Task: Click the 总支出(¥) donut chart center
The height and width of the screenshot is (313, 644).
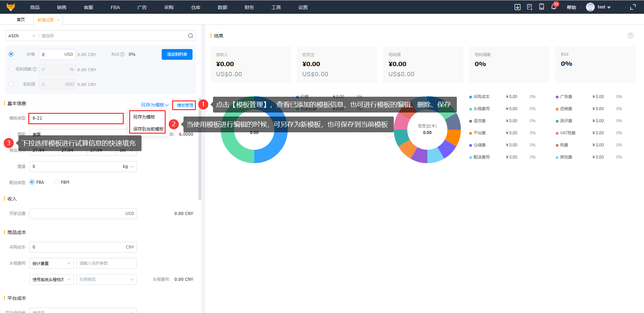Action: click(x=427, y=129)
